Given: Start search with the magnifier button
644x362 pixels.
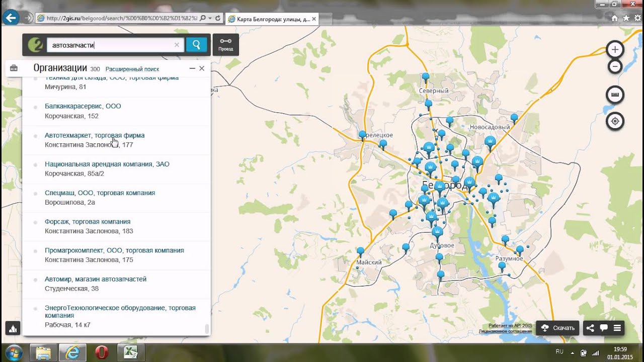Looking at the screenshot, I should pos(196,45).
